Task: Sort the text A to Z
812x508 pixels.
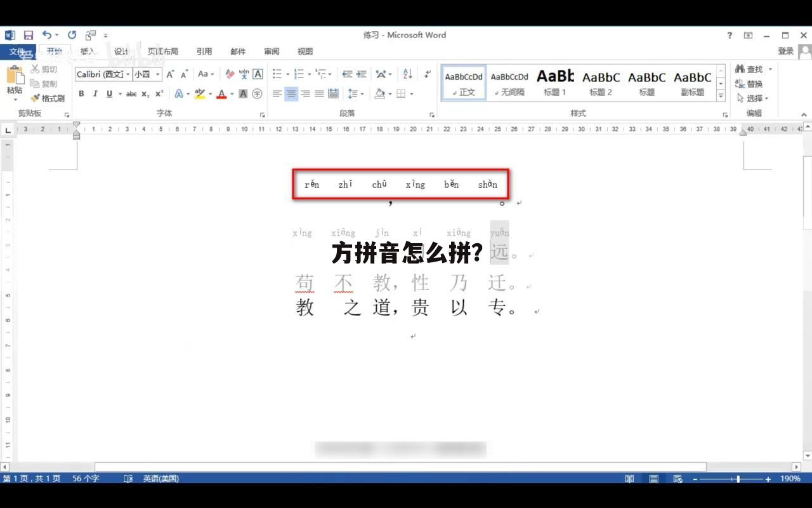Action: [407, 74]
